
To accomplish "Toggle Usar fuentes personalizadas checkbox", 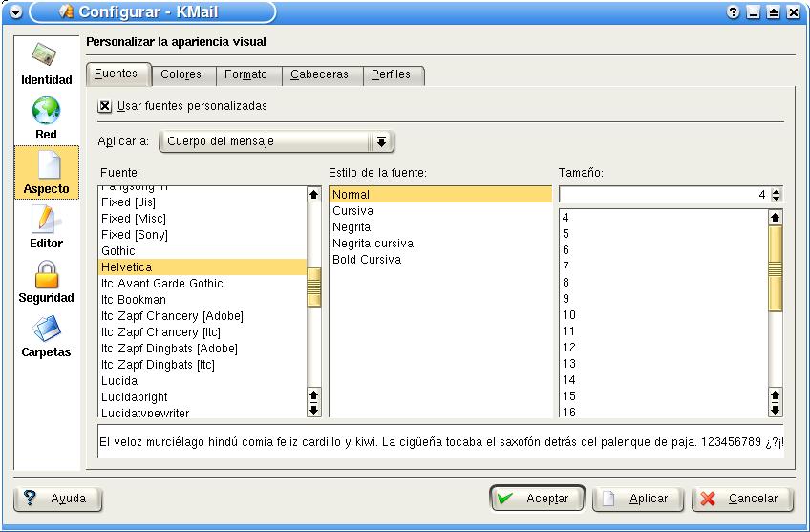I will [x=105, y=106].
